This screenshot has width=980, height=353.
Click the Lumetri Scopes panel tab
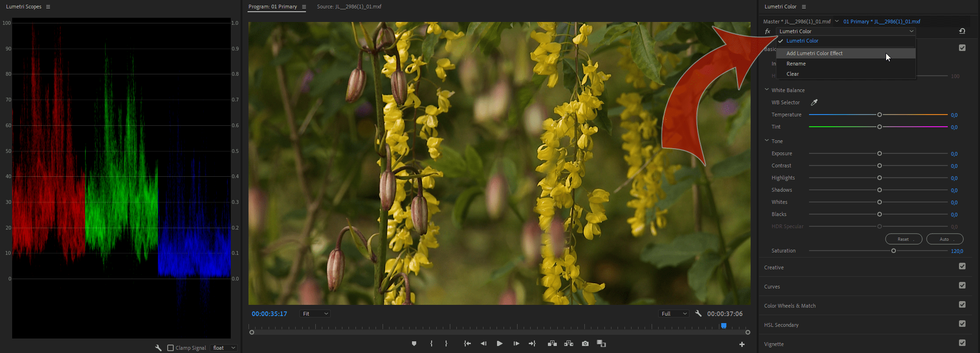click(24, 7)
